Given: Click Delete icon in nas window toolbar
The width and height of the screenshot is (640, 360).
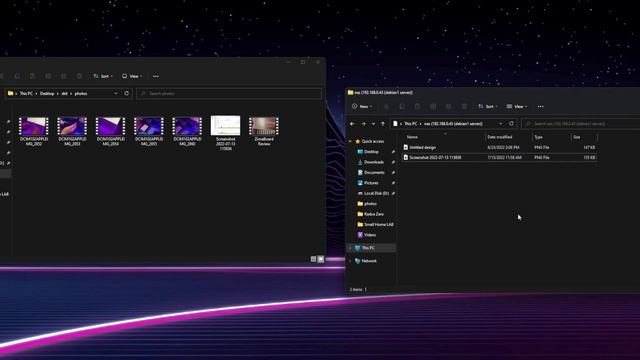Looking at the screenshot, I should tap(464, 107).
